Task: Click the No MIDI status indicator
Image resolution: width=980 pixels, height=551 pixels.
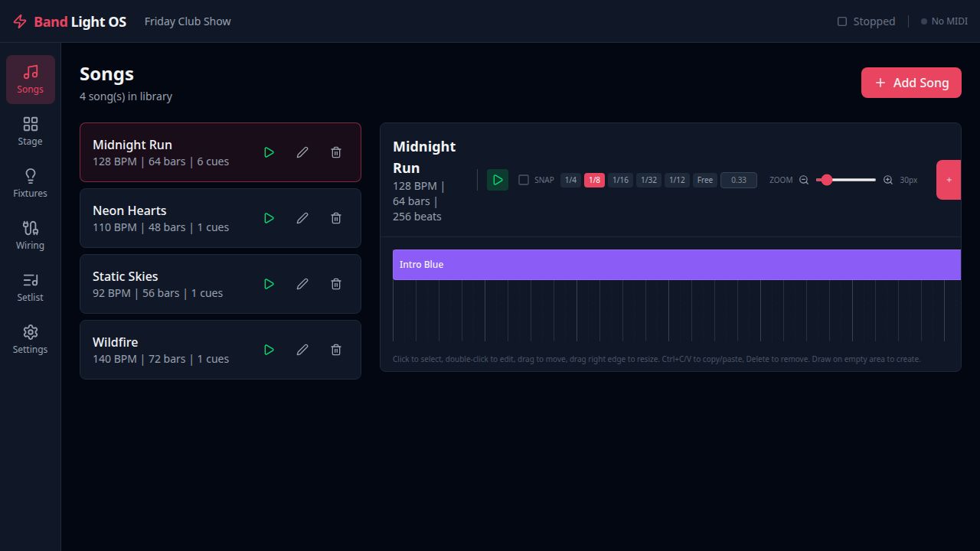Action: [x=944, y=21]
